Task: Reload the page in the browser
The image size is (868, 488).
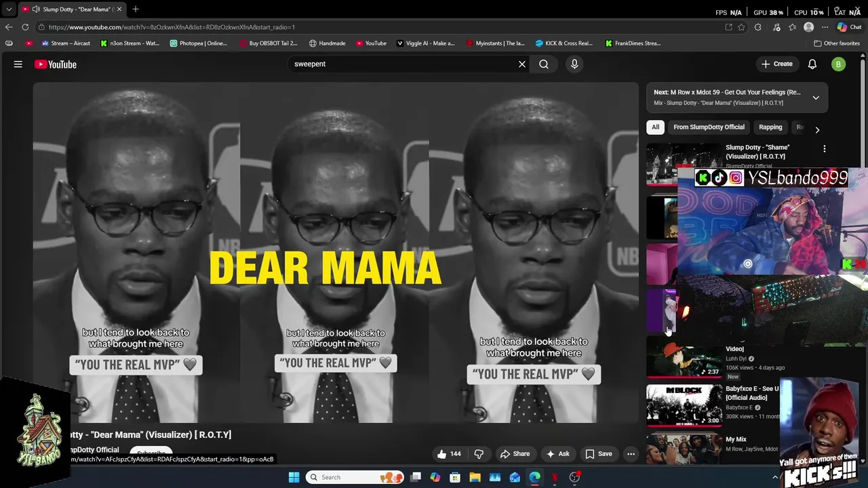Action: [25, 27]
